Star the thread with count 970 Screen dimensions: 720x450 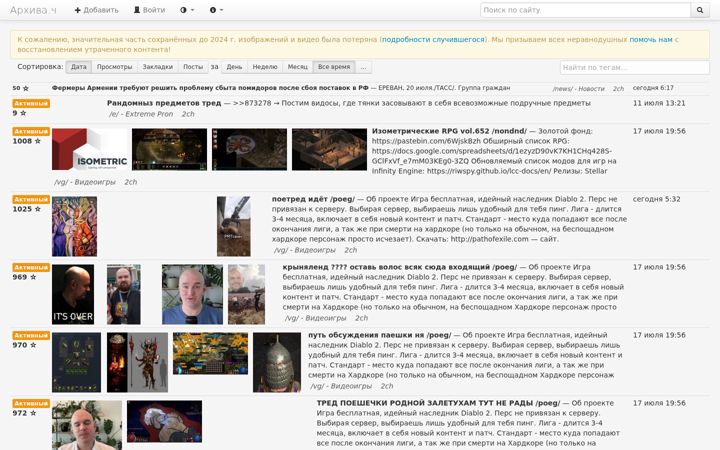click(x=33, y=345)
